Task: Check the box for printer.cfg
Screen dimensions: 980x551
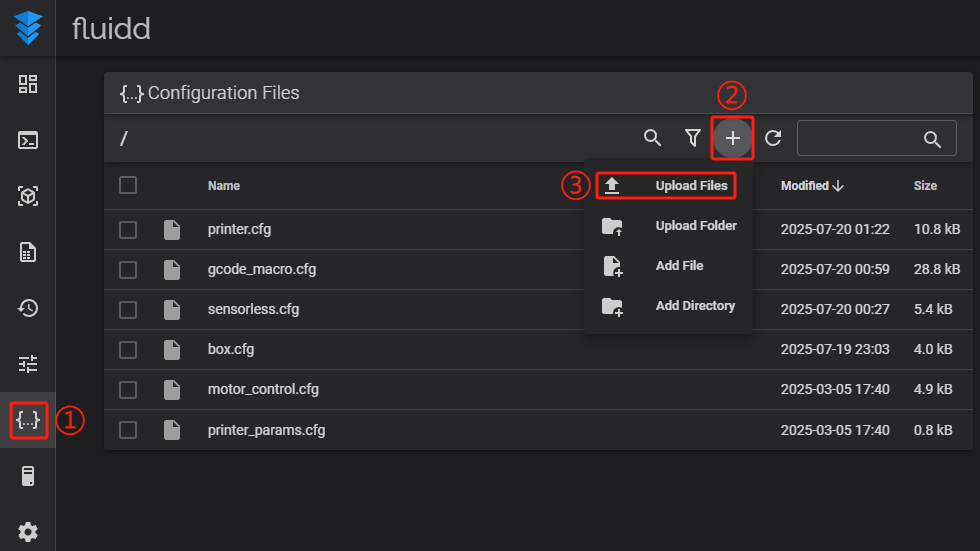Action: [x=128, y=230]
